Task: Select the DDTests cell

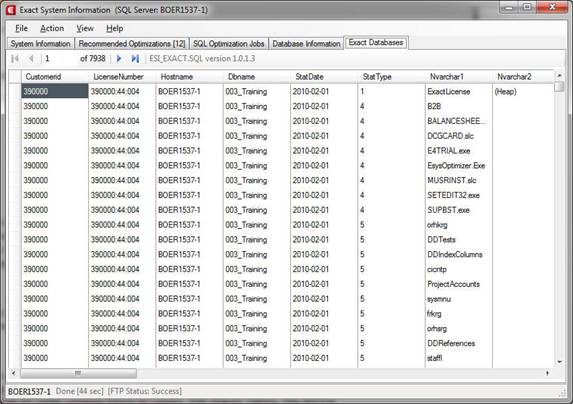Action: tap(458, 240)
